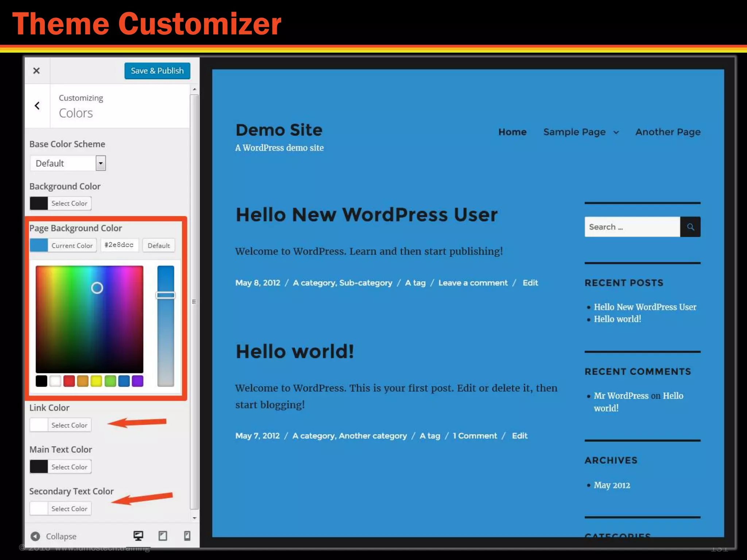Viewport: 747px width, 560px height.
Task: Click the Mr WordPress commenter link
Action: (x=621, y=396)
